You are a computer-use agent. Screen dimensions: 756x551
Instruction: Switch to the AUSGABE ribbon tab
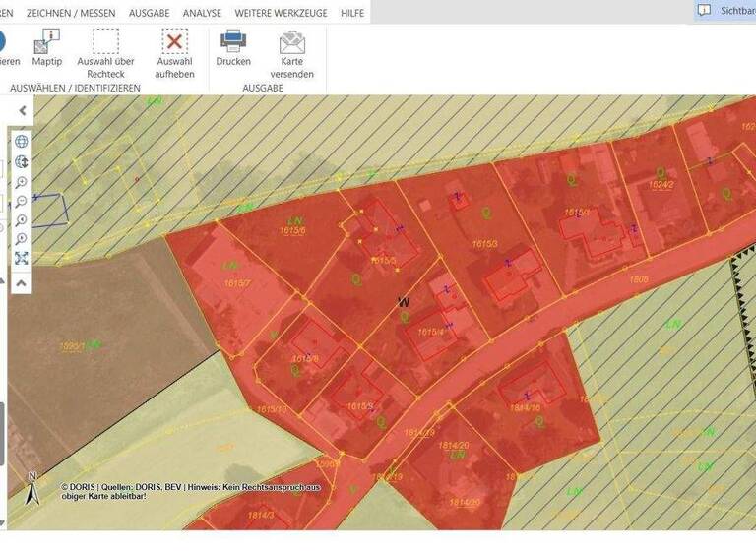(149, 14)
